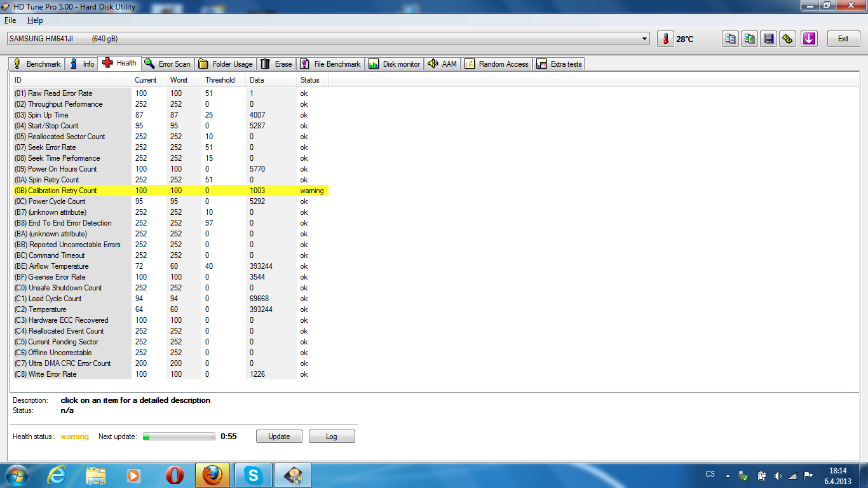Open the power plug tray icon
This screenshot has width=868, height=488.
[761, 475]
